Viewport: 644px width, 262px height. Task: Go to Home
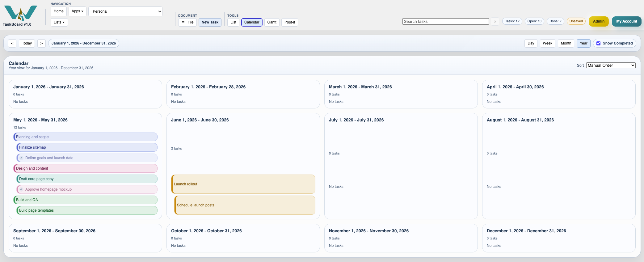pos(59,11)
